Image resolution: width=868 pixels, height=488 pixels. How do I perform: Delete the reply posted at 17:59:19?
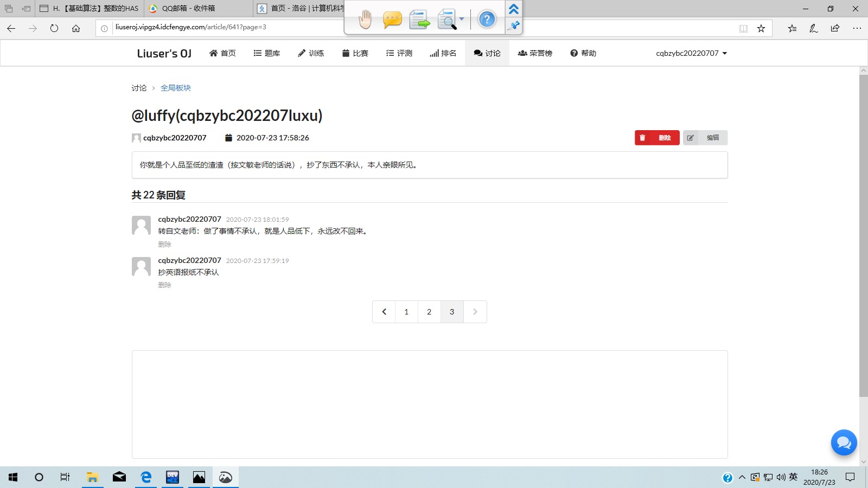pos(164,285)
